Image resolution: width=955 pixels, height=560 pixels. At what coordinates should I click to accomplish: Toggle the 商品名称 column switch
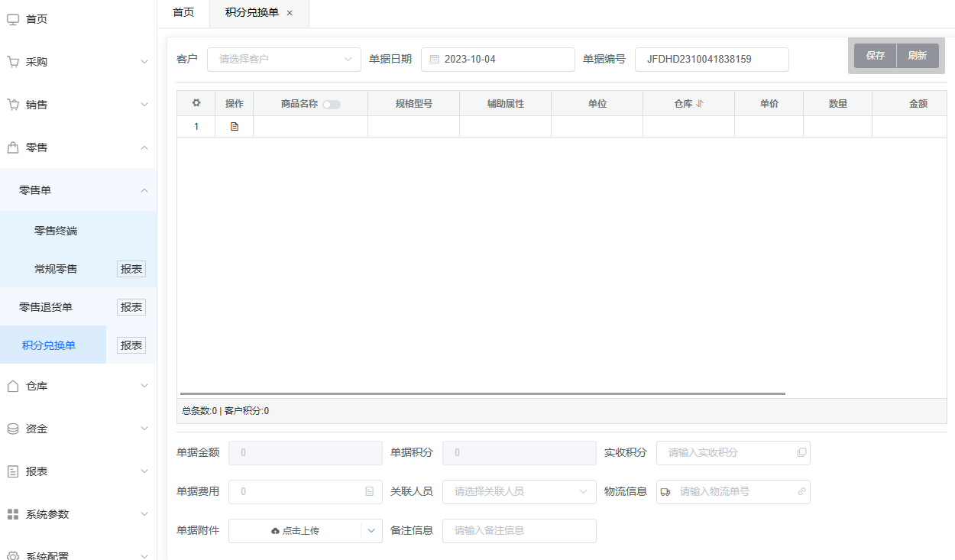(x=332, y=105)
